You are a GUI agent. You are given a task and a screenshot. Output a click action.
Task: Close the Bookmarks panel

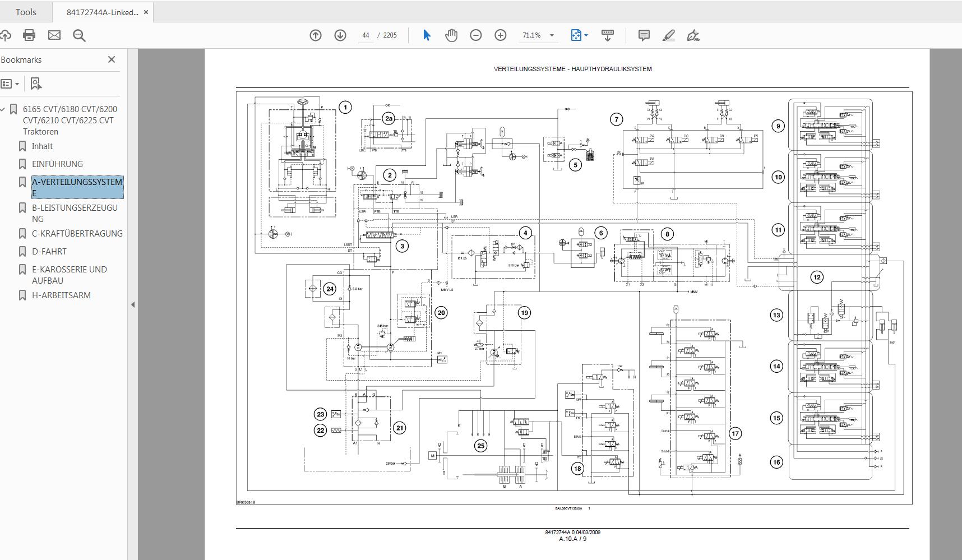tap(112, 59)
